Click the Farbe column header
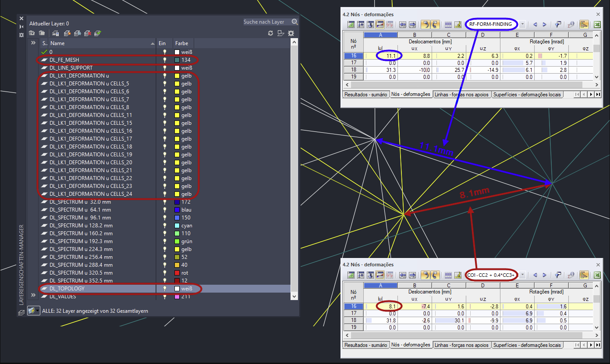 pyautogui.click(x=184, y=43)
